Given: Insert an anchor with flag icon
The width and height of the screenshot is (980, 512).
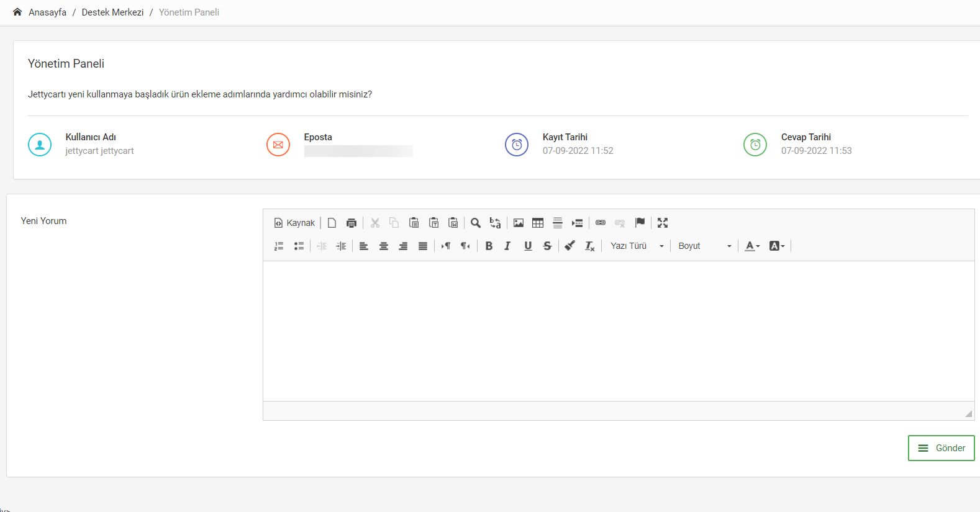Looking at the screenshot, I should pyautogui.click(x=640, y=223).
